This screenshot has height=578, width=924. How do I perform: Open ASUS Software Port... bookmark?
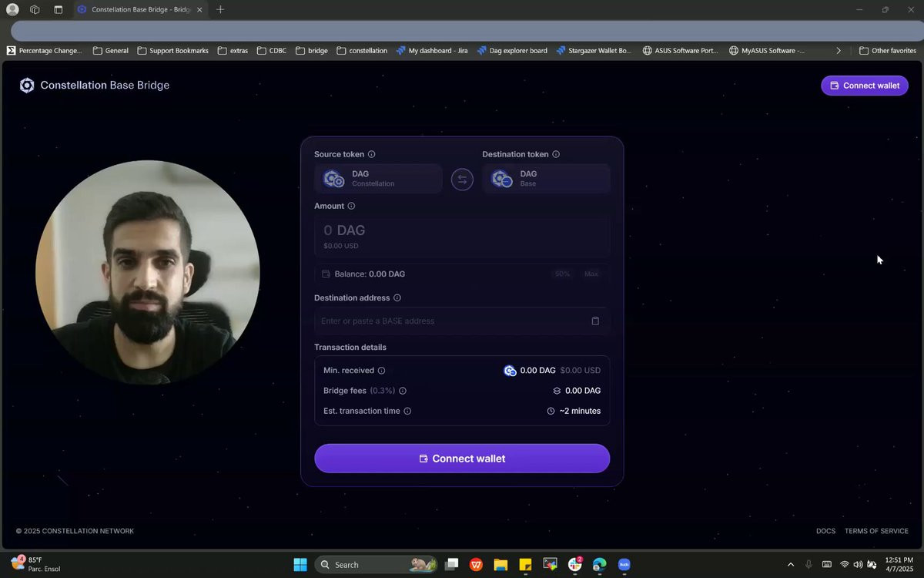[x=681, y=50]
